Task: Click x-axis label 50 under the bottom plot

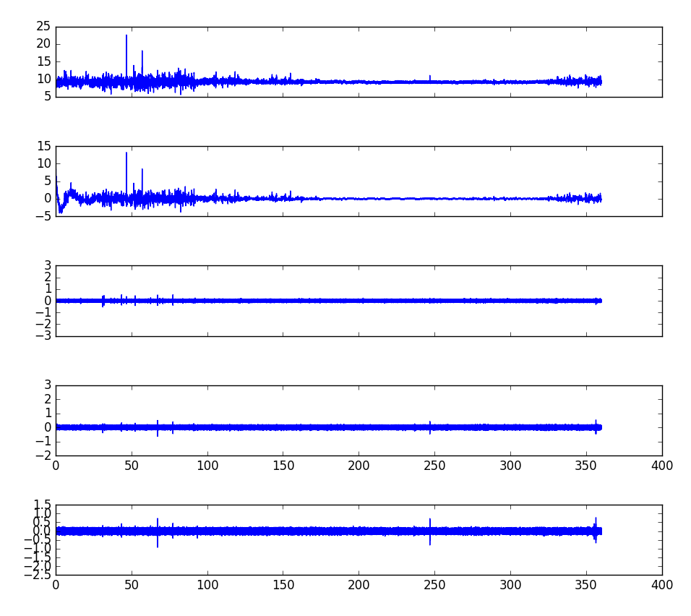Action: pos(132,586)
